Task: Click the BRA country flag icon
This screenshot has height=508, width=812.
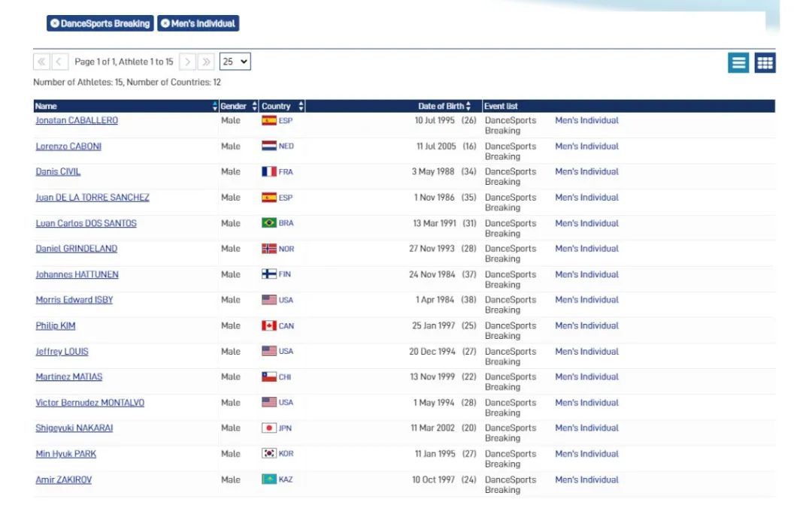Action: 269,223
